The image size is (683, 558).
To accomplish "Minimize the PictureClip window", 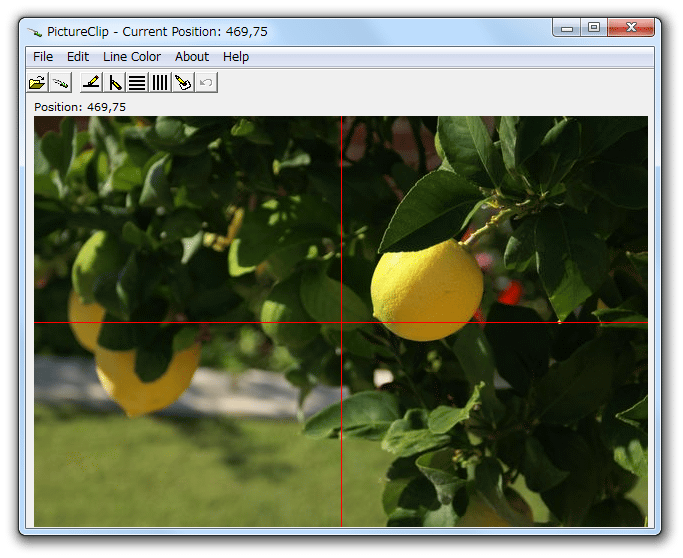I will [x=566, y=27].
